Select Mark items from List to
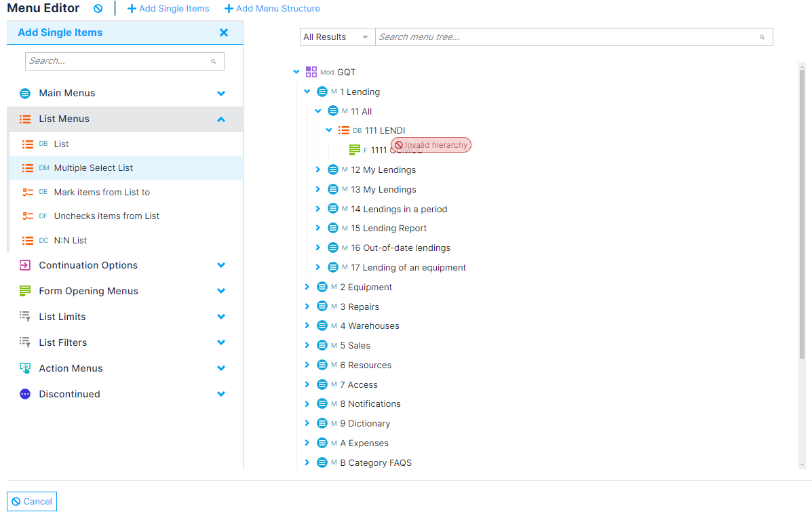 (126, 193)
